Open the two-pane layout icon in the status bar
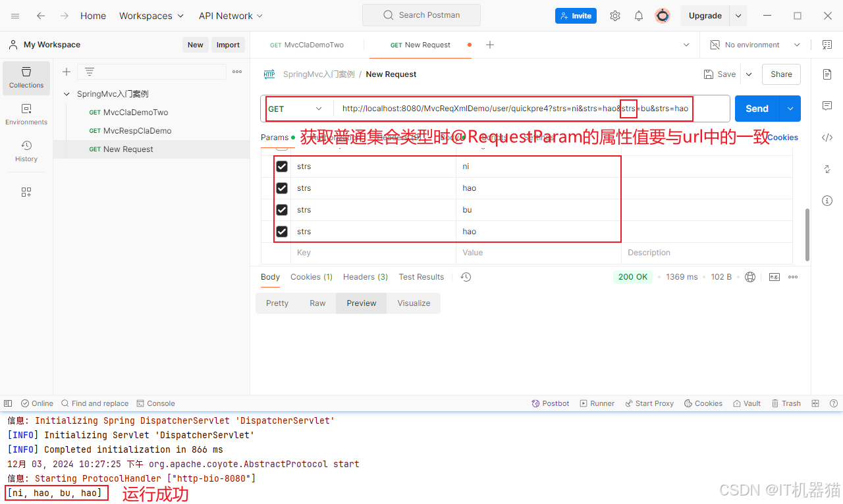843x504 pixels. pyautogui.click(x=815, y=403)
